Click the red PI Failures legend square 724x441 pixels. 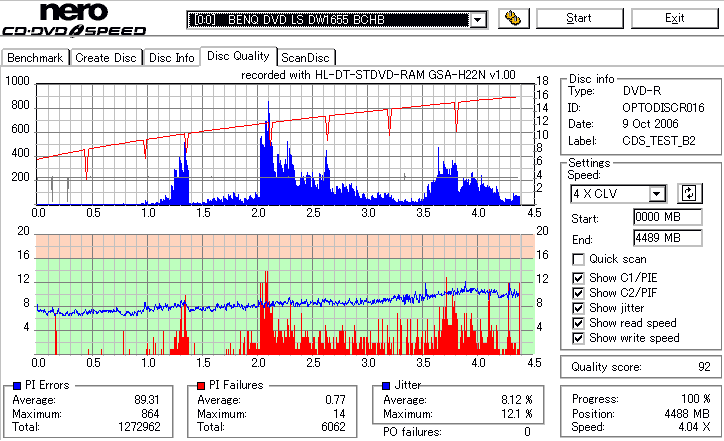(201, 386)
